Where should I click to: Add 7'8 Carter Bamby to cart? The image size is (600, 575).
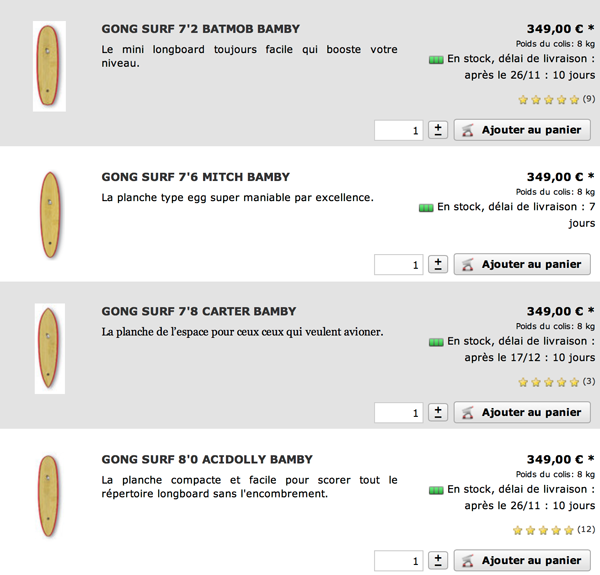click(x=522, y=412)
